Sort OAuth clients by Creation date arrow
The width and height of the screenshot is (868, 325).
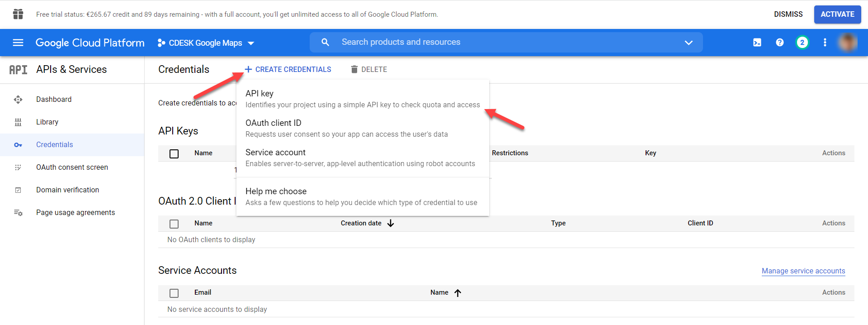pyautogui.click(x=391, y=223)
